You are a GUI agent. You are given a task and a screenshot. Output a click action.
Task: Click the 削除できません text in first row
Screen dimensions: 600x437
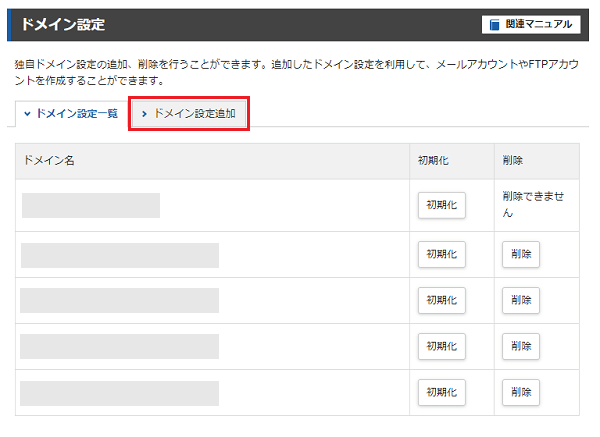533,204
